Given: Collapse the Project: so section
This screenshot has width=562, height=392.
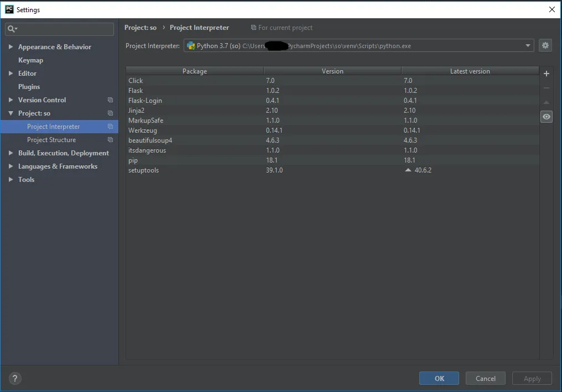Looking at the screenshot, I should pos(11,113).
